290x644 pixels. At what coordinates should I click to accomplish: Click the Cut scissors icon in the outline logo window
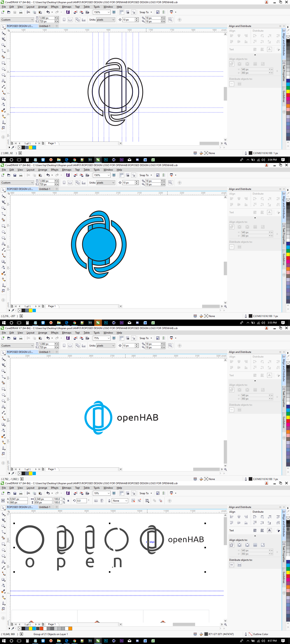[x=28, y=12]
